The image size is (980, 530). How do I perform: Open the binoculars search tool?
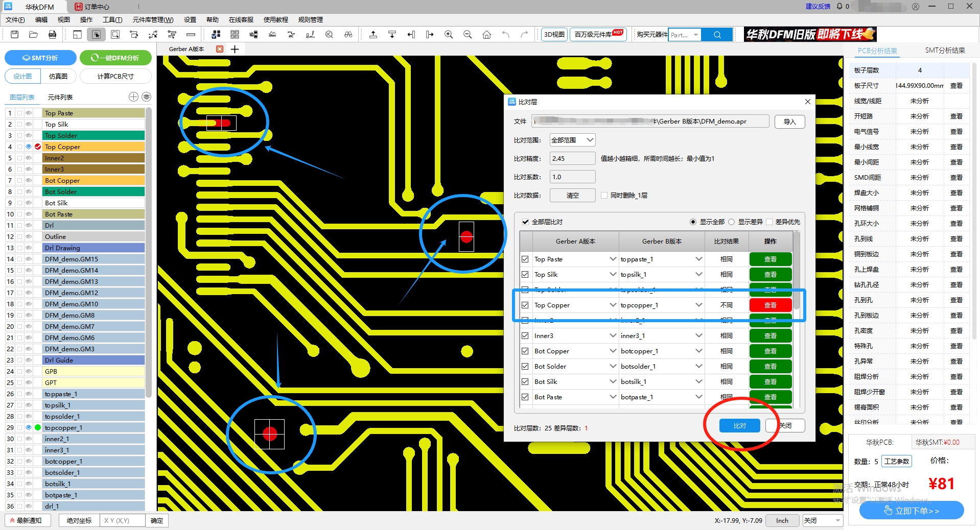pyautogui.click(x=348, y=35)
